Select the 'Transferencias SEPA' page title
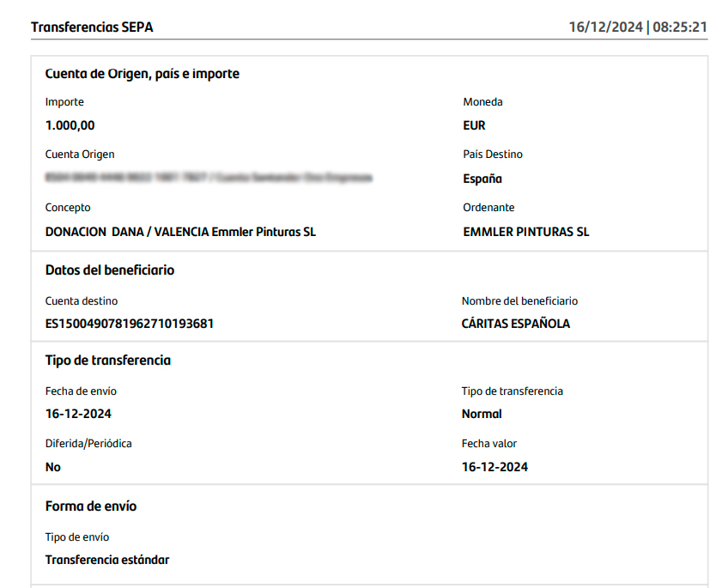The height and width of the screenshot is (588, 722). coord(92,27)
